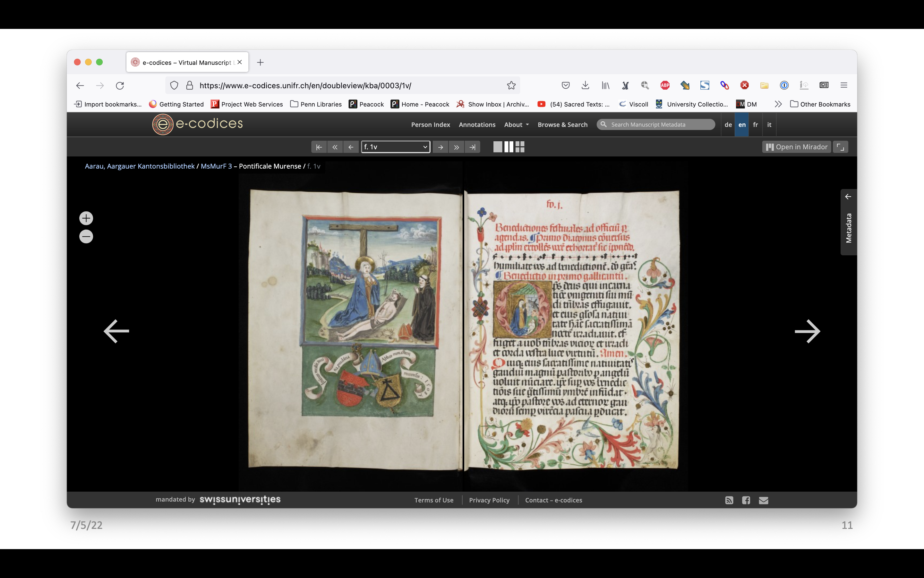Viewport: 924px width, 578px height.
Task: Open the Getting Started bookmark
Action: click(x=176, y=104)
